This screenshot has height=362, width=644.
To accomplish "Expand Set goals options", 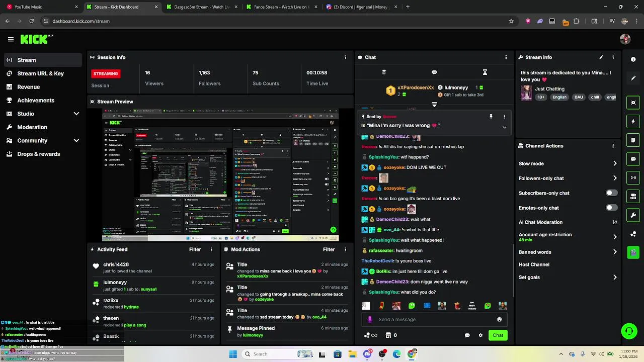I will point(615,277).
